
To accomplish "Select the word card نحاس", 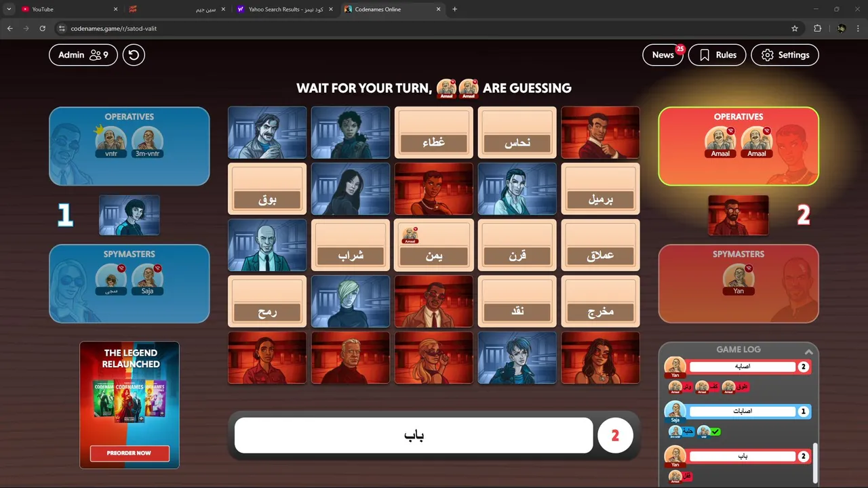I will point(517,133).
